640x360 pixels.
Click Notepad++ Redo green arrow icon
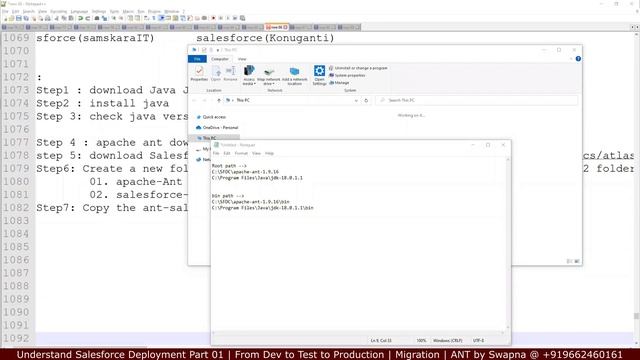(88, 18)
